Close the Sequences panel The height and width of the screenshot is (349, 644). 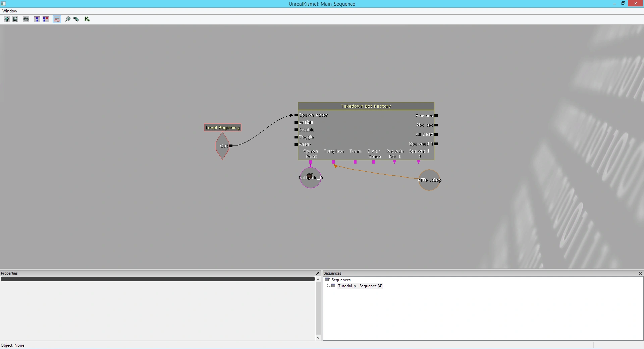pyautogui.click(x=640, y=273)
